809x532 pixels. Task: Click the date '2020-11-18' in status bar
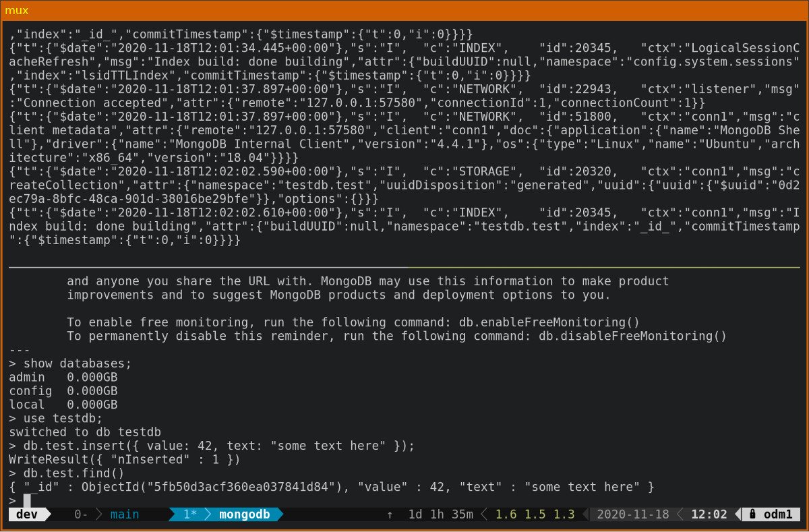(633, 514)
